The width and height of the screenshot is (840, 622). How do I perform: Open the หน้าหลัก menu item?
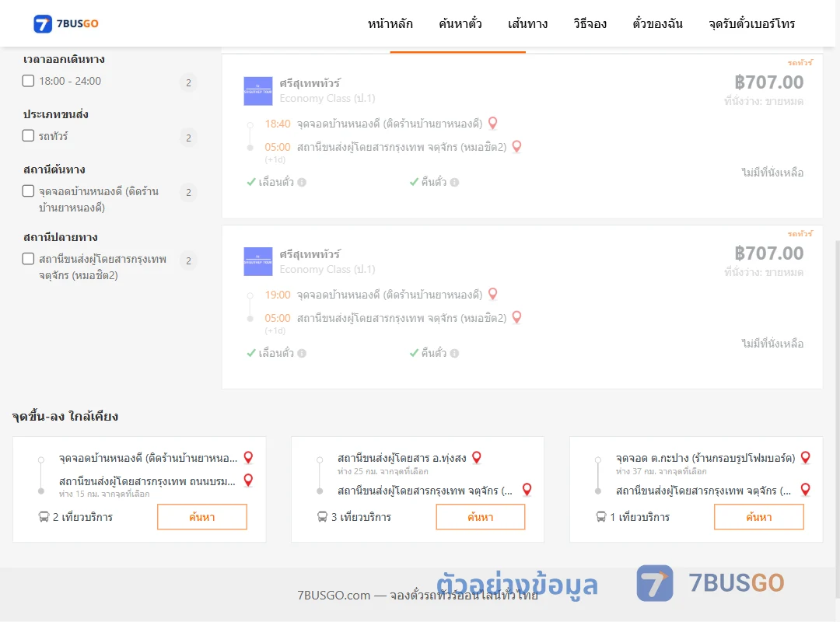pos(390,23)
